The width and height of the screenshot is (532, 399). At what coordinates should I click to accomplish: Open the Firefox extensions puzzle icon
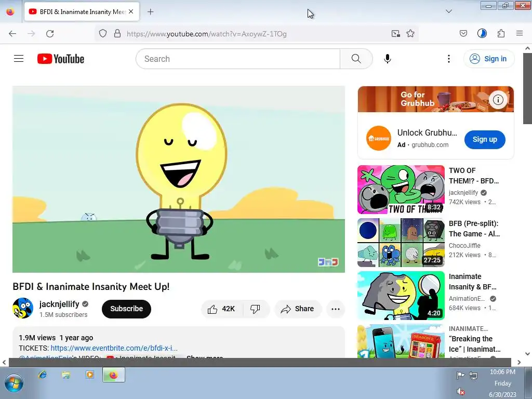pos(501,33)
